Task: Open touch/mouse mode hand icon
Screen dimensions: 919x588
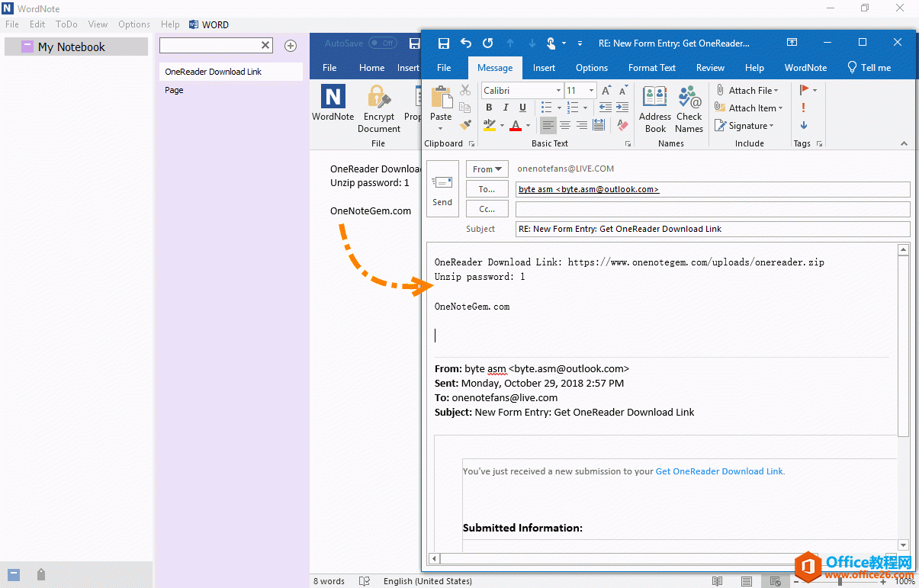Action: coord(551,43)
